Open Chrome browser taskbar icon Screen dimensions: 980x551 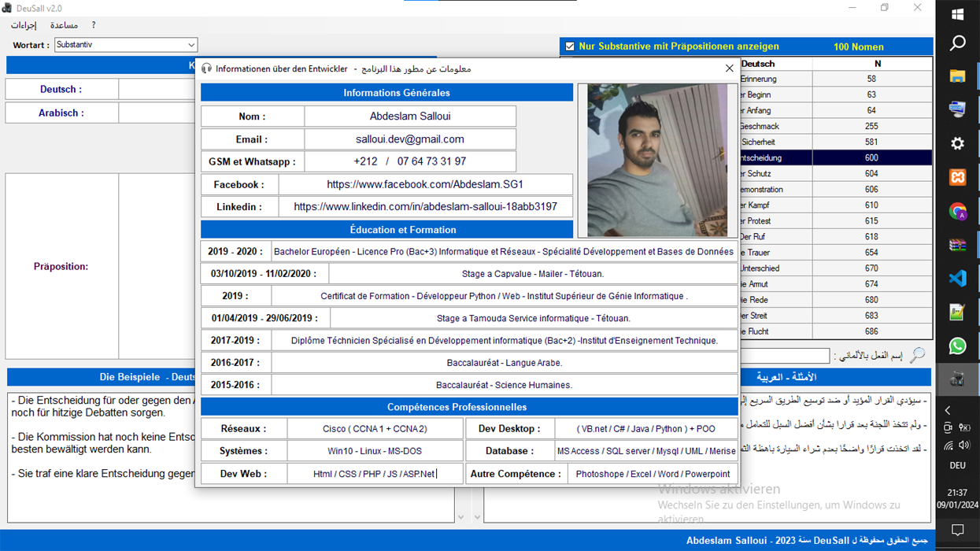pos(957,211)
